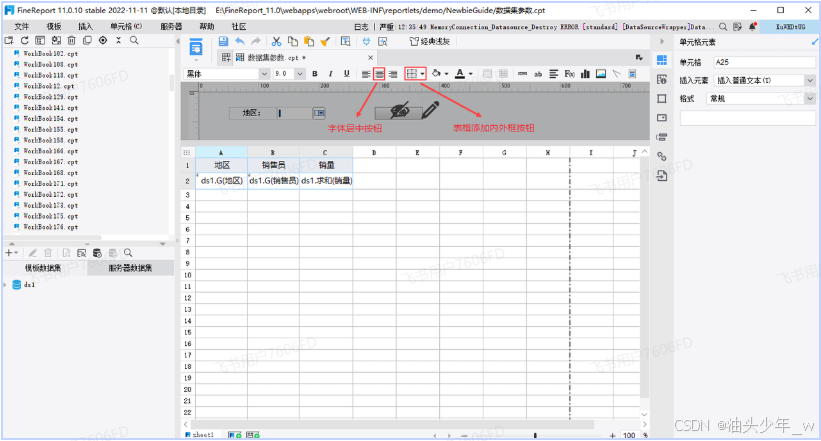The image size is (821, 441).
Task: Open the 地区 parameter dropdown widget
Action: 319,113
